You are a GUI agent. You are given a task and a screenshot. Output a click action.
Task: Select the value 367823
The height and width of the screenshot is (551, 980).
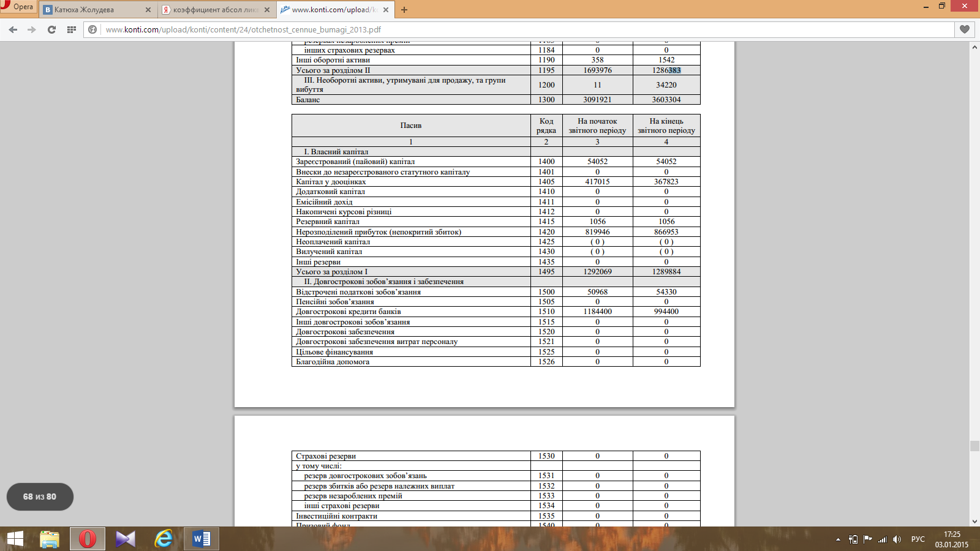tap(666, 182)
